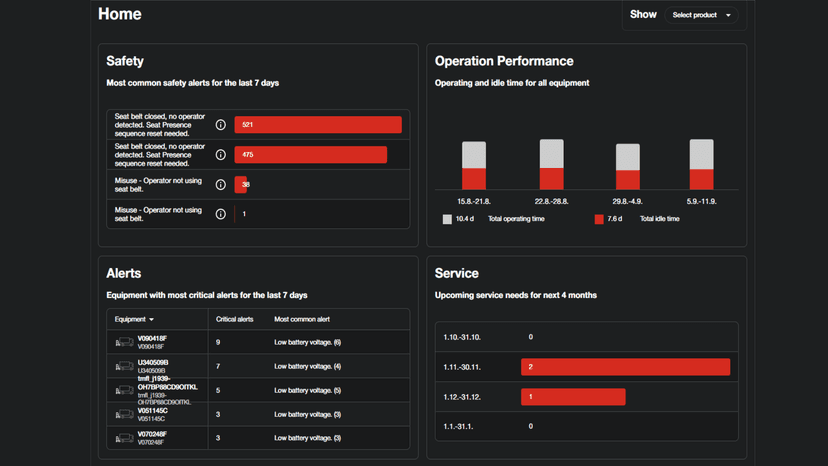Click forklift icon for V051145C

tap(124, 414)
